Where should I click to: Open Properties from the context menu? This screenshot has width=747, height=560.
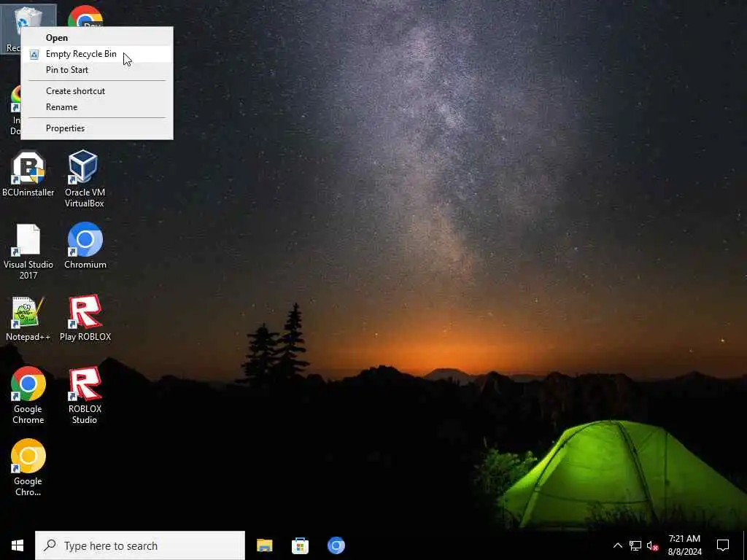[97, 128]
